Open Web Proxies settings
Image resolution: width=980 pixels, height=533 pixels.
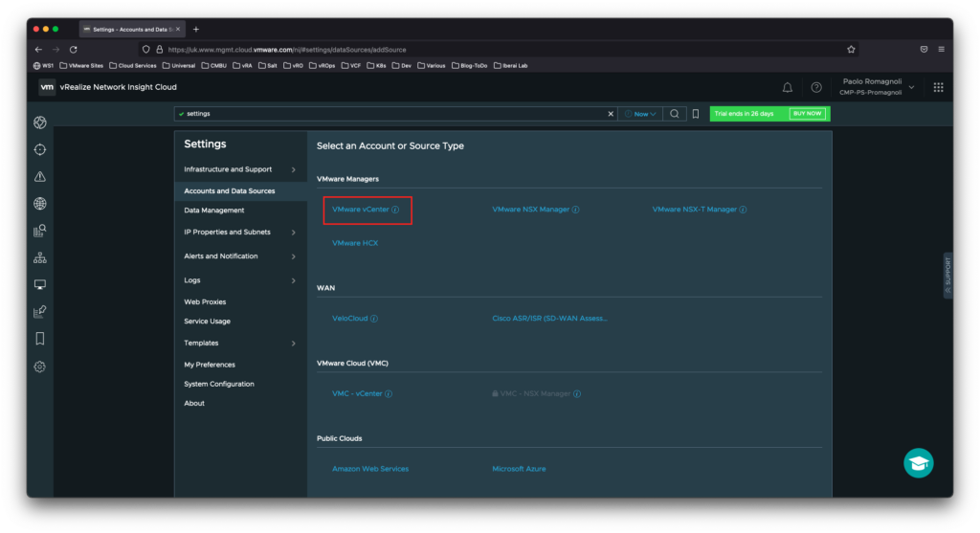coord(205,301)
